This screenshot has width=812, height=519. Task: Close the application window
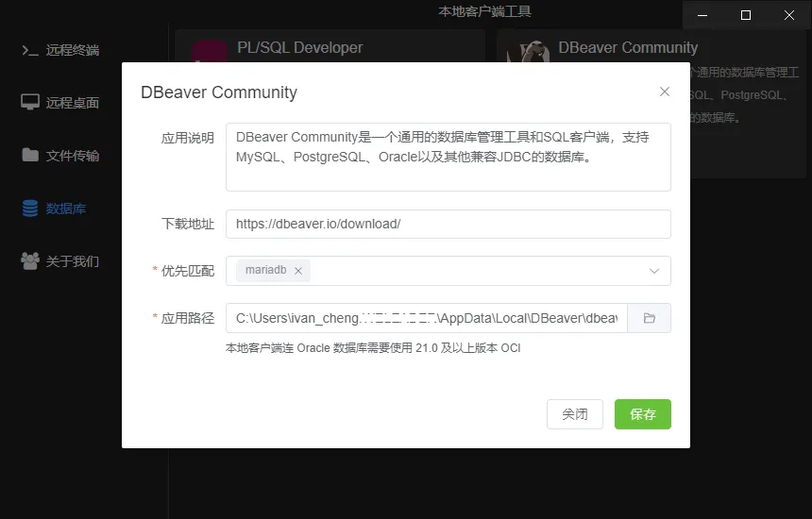pyautogui.click(x=789, y=15)
